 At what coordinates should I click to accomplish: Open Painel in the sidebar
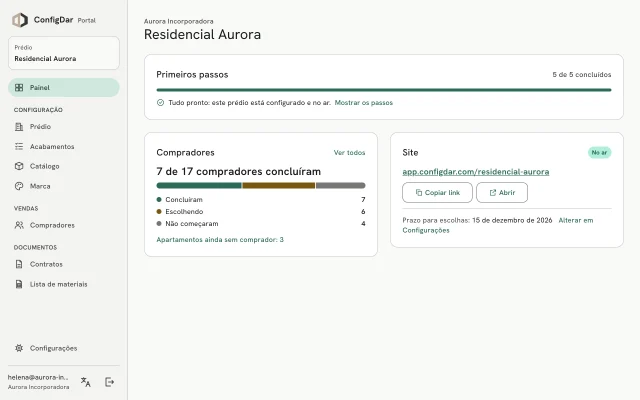pos(64,88)
